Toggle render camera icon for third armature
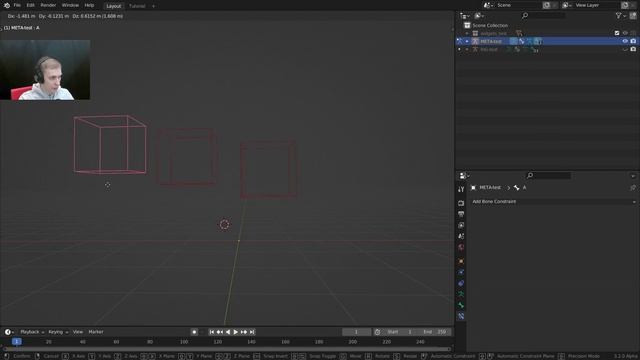This screenshot has width=640, height=360. [633, 49]
